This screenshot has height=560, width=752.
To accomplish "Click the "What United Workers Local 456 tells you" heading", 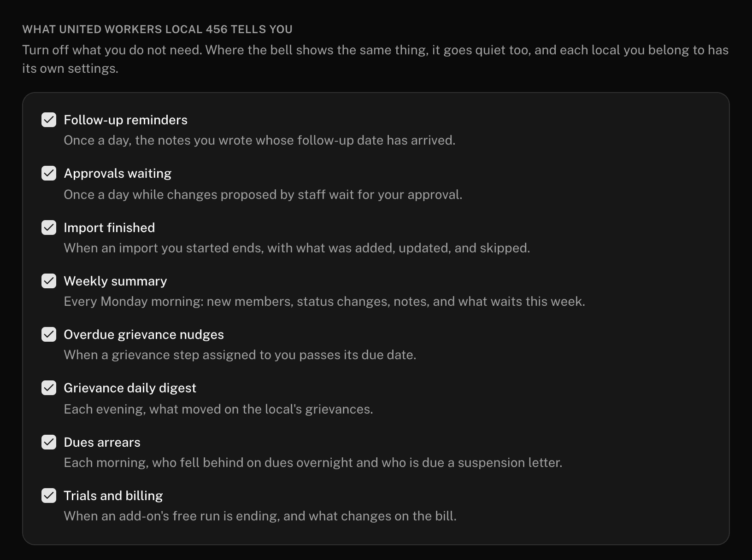I will pyautogui.click(x=158, y=29).
